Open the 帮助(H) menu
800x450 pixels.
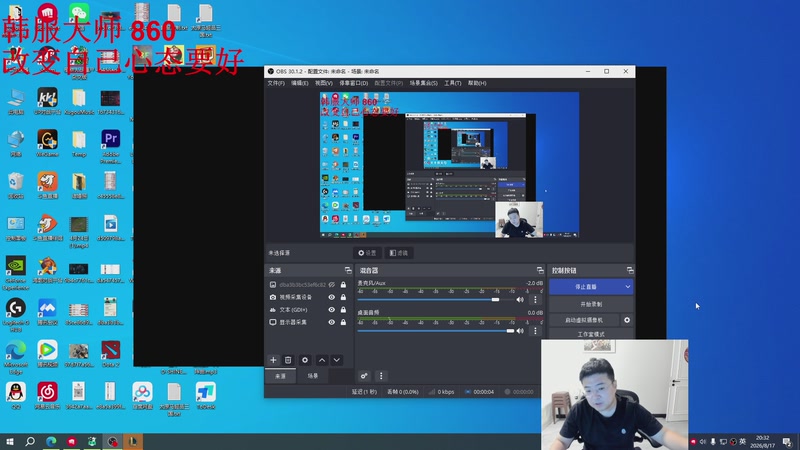tap(477, 83)
